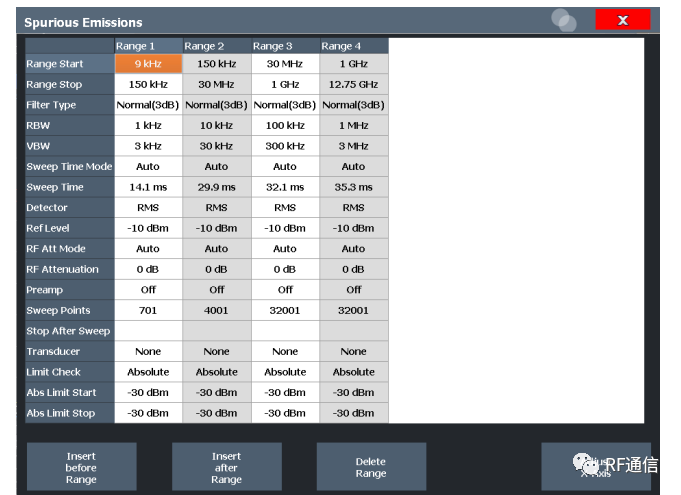This screenshot has height=495, width=681.
Task: Select the Range 2 column header
Action: coord(217,46)
